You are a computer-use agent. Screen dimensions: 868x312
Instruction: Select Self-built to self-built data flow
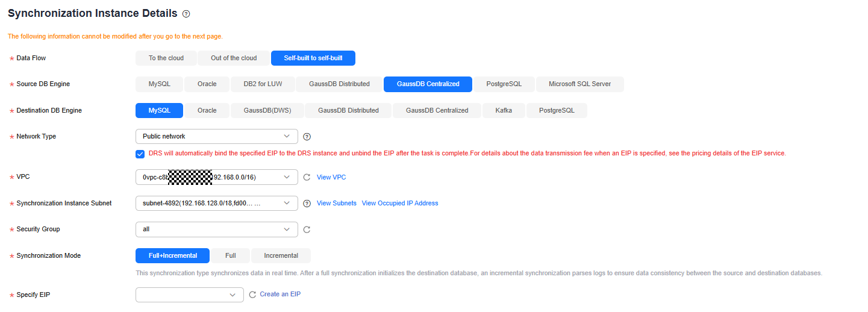[x=313, y=58]
